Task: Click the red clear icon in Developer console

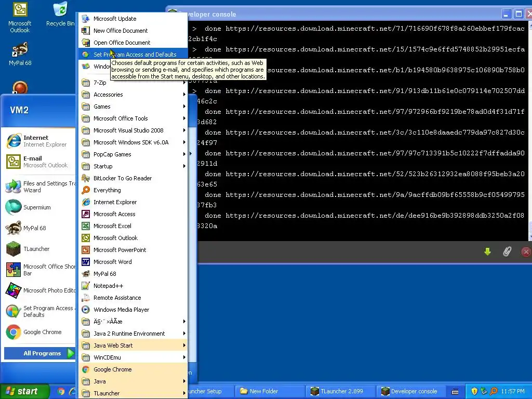Action: click(526, 252)
